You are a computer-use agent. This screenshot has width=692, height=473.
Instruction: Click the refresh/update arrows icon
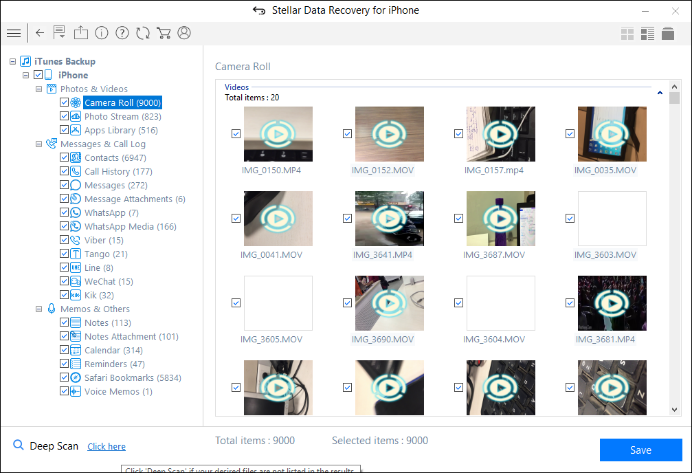(143, 33)
